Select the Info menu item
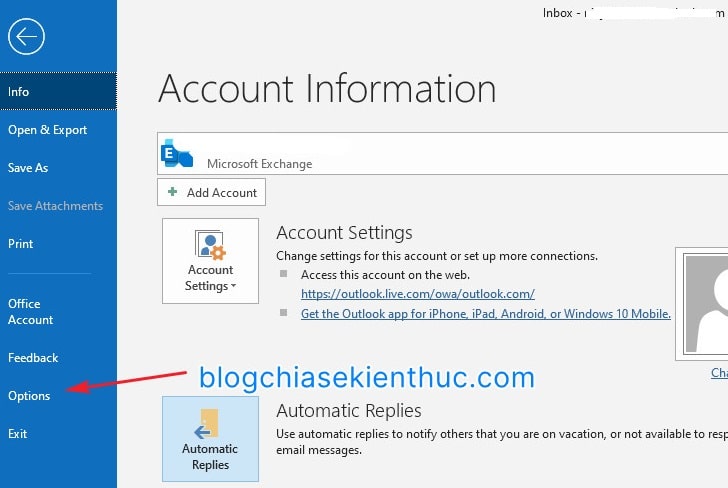Image resolution: width=728 pixels, height=488 pixels. click(58, 91)
